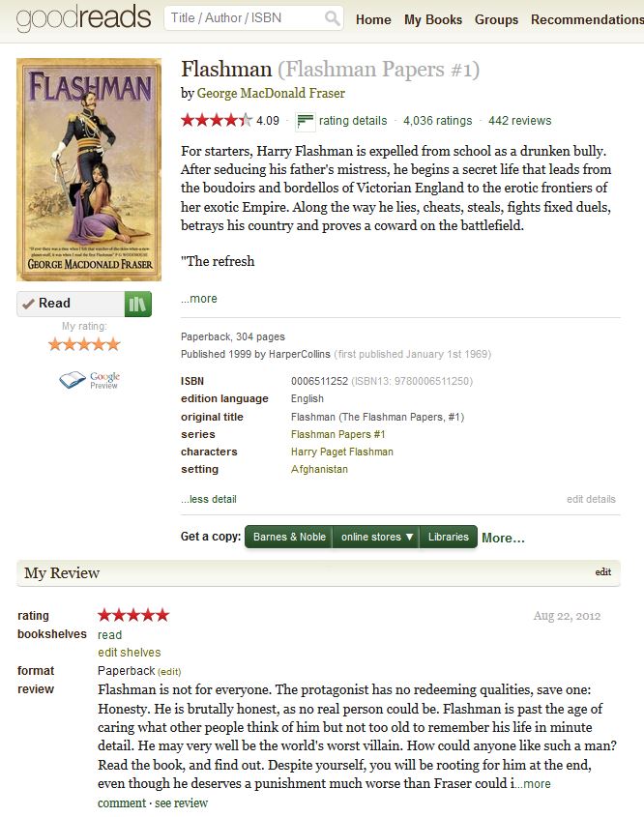
Task: Click the Flashman book cover thumbnail
Action: pyautogui.click(x=89, y=170)
